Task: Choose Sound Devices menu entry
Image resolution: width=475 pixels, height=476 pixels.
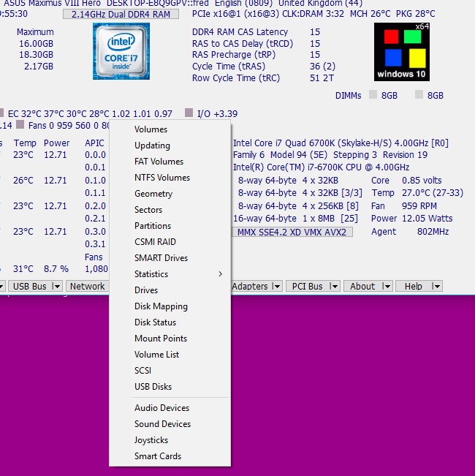Action: point(170,424)
